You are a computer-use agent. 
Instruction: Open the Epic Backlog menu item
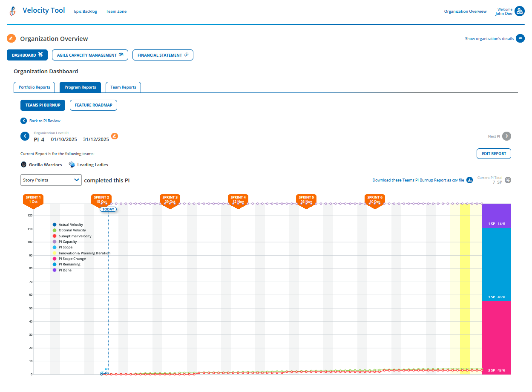[85, 12]
